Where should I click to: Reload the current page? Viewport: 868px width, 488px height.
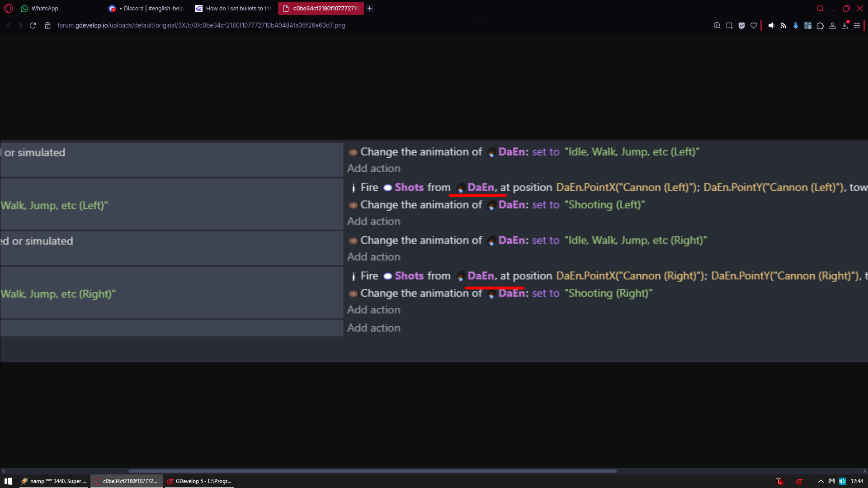(33, 26)
